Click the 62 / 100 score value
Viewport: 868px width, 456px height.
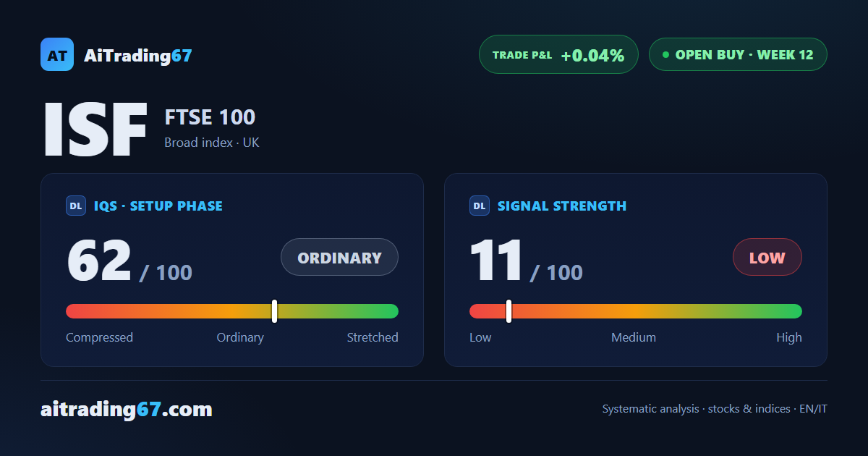[129, 261]
